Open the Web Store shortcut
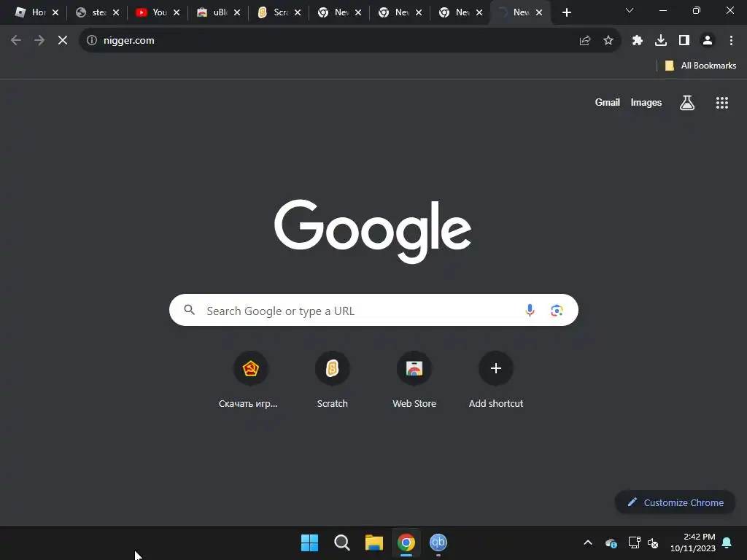 tap(414, 379)
